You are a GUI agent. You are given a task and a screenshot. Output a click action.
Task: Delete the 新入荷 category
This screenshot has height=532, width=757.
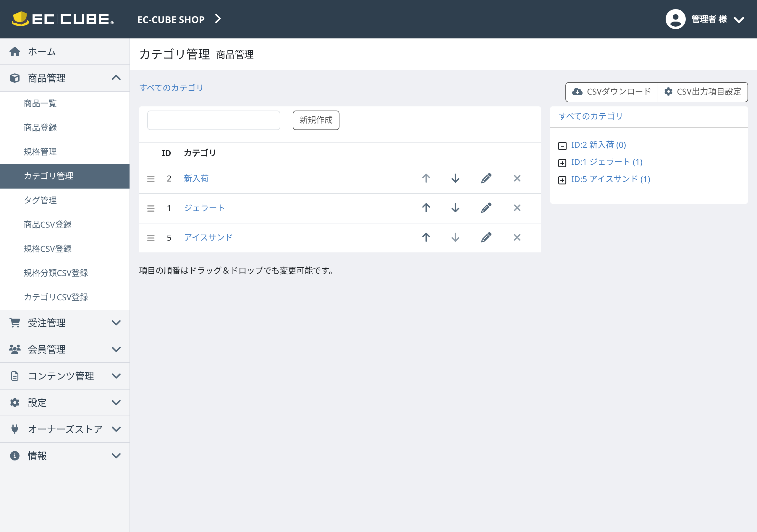pyautogui.click(x=517, y=178)
